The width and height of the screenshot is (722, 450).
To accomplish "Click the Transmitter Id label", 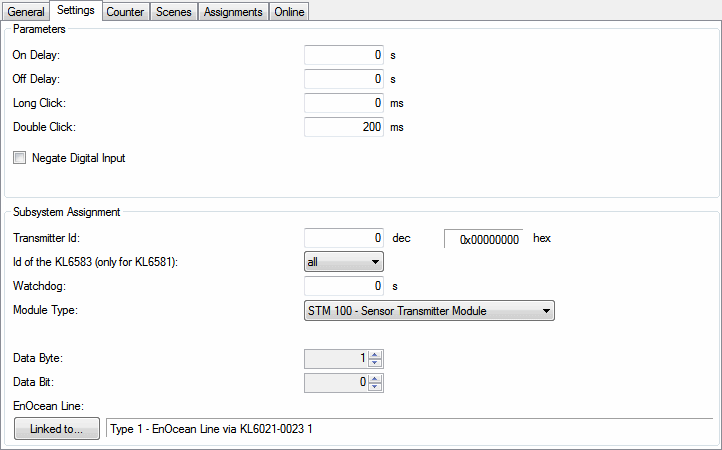I will pos(47,238).
